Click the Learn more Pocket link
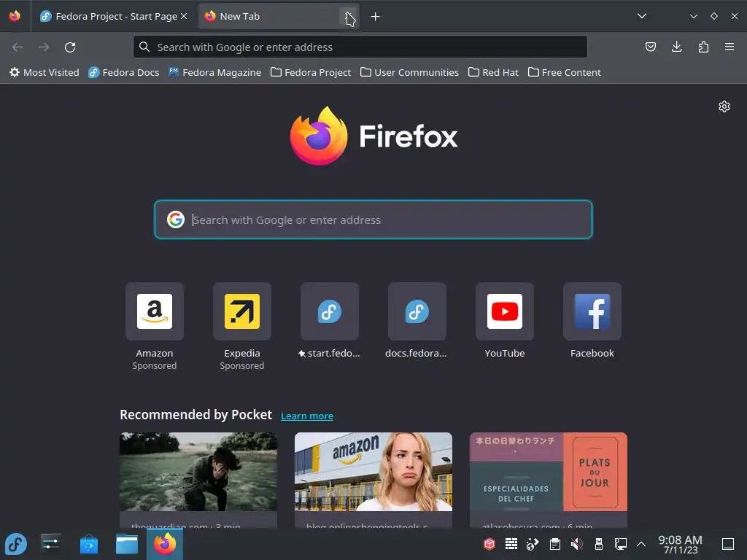This screenshot has height=560, width=747. pyautogui.click(x=307, y=416)
